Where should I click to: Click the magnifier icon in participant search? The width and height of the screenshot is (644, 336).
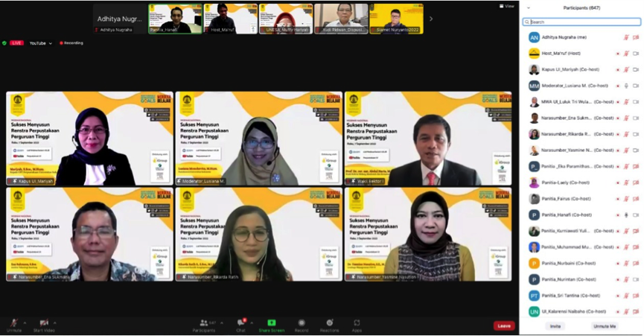(527, 22)
